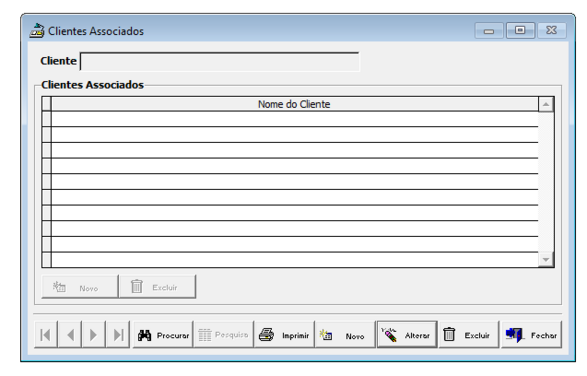The height and width of the screenshot is (376, 587).
Task: Go to the previous record
Action: click(70, 334)
